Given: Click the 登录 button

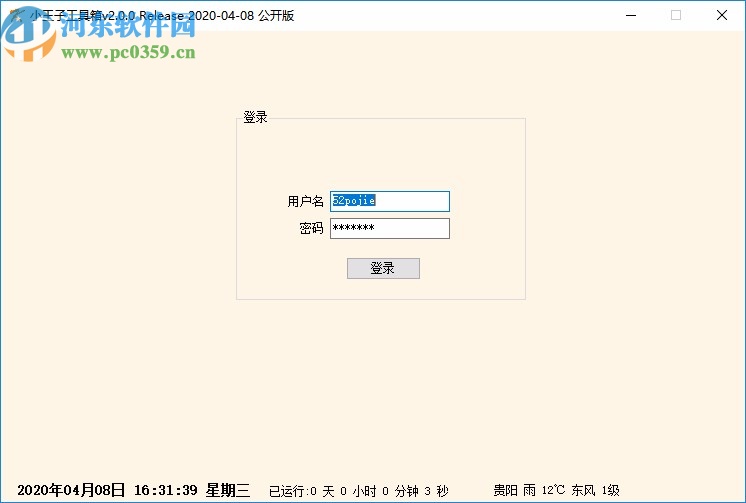Looking at the screenshot, I should pyautogui.click(x=383, y=268).
